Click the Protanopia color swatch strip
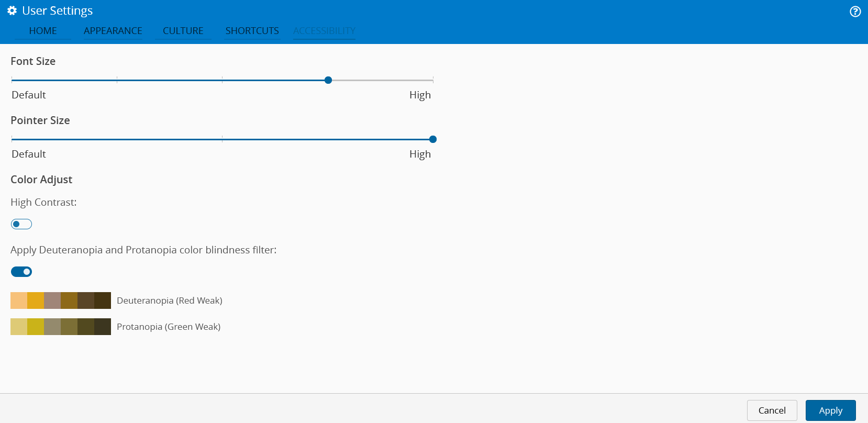 tap(61, 327)
